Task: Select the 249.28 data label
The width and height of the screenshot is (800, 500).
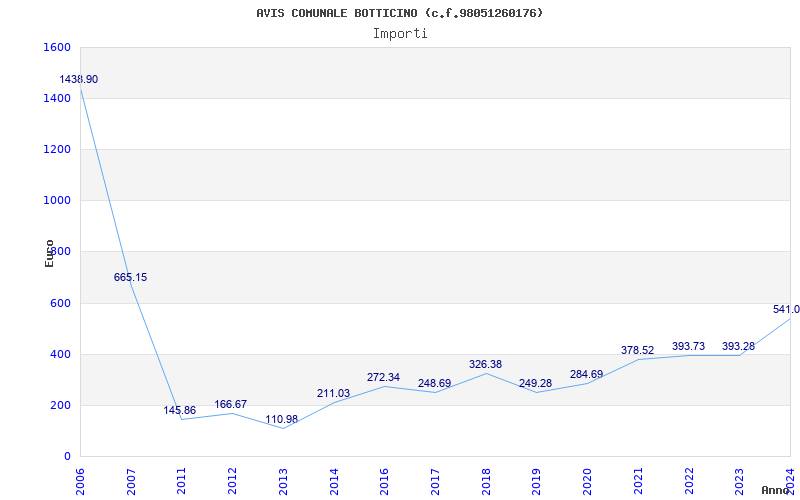Action: point(535,383)
